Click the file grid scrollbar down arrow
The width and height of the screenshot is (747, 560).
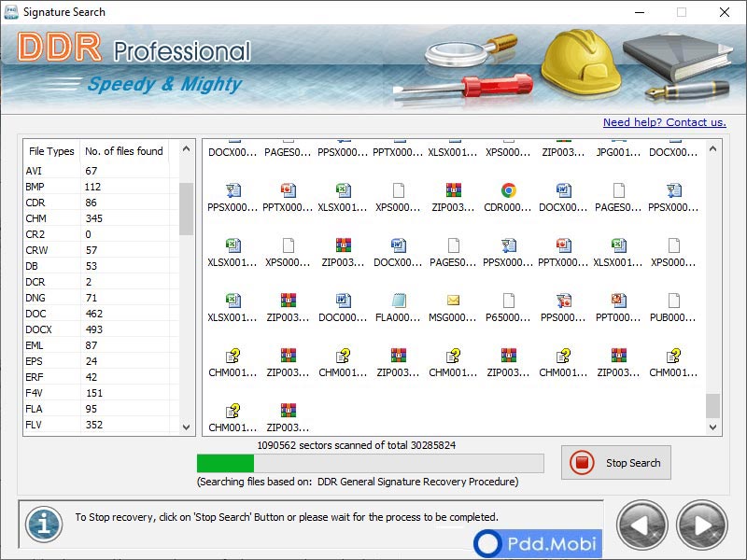(x=713, y=426)
